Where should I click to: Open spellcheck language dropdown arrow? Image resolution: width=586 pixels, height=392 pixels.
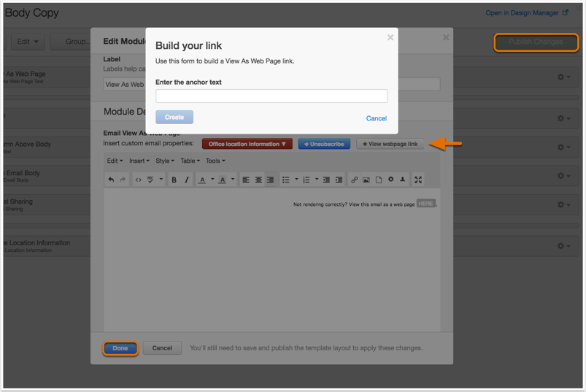[x=161, y=180]
